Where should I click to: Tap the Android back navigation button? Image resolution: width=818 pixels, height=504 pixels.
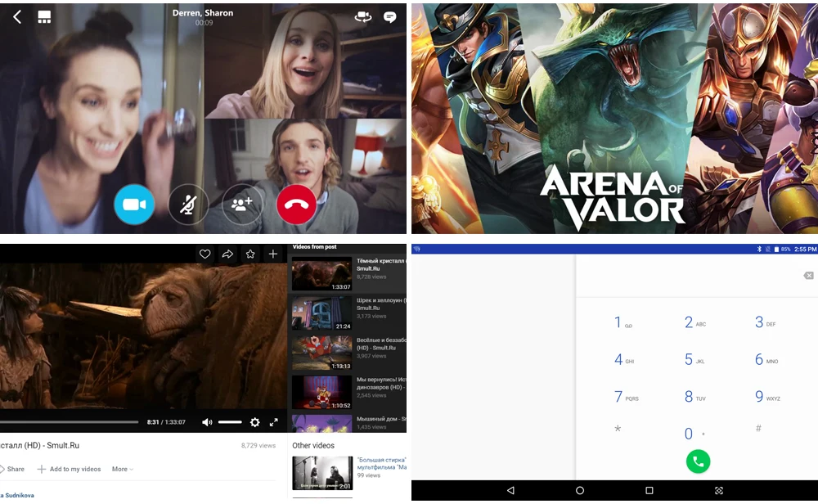coord(510,490)
